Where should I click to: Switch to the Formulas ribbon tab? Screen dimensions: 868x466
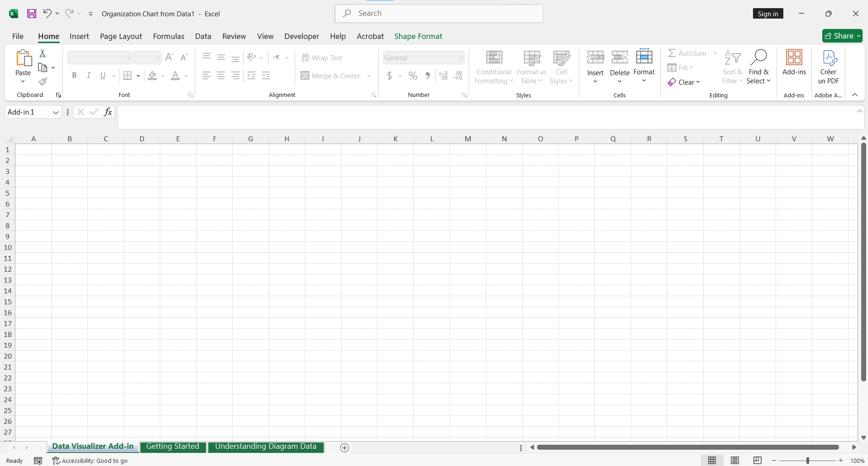coord(168,36)
